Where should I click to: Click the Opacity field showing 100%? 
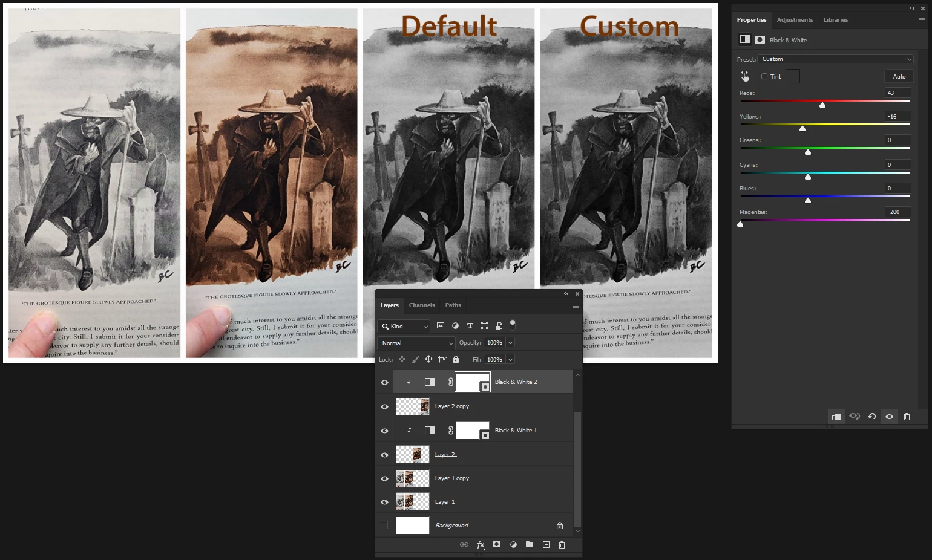coord(495,343)
